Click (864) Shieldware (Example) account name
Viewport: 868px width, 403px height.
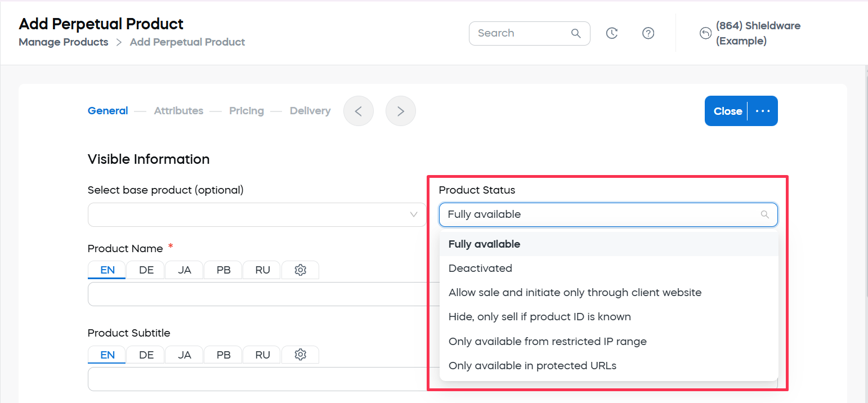click(x=758, y=33)
